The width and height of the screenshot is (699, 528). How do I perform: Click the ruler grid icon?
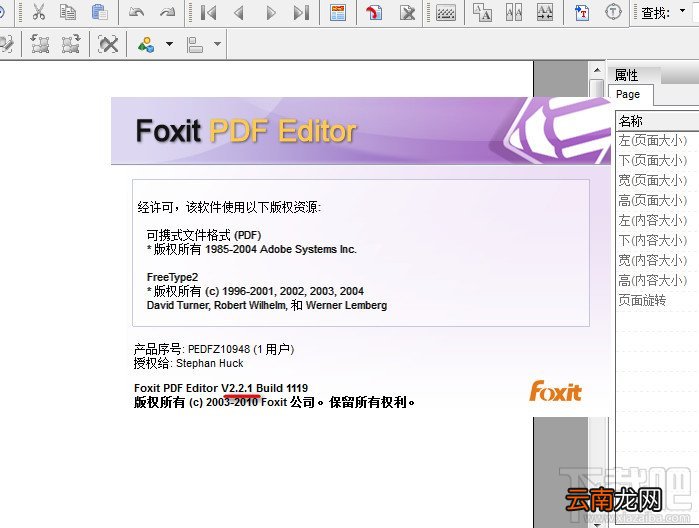pyautogui.click(x=446, y=13)
